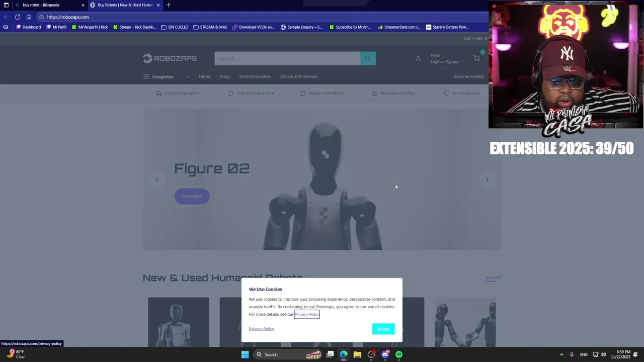Open the MrVargasTv | Kick bookmark
The height and width of the screenshot is (362, 644).
click(x=90, y=27)
